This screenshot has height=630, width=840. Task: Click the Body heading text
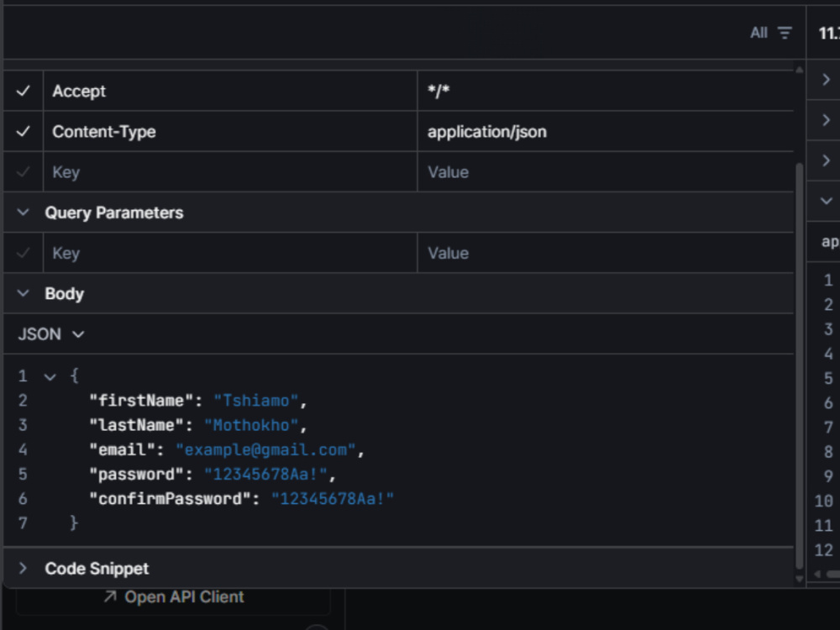65,293
